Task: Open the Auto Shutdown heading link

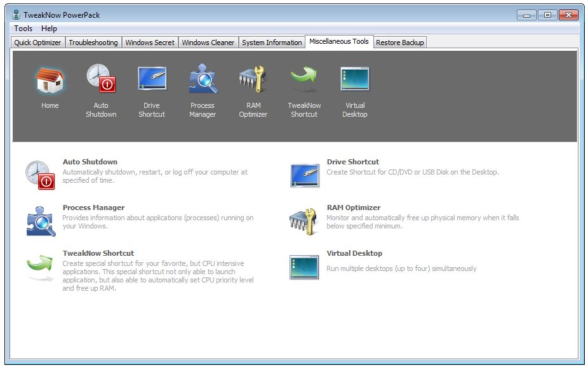Action: (90, 162)
